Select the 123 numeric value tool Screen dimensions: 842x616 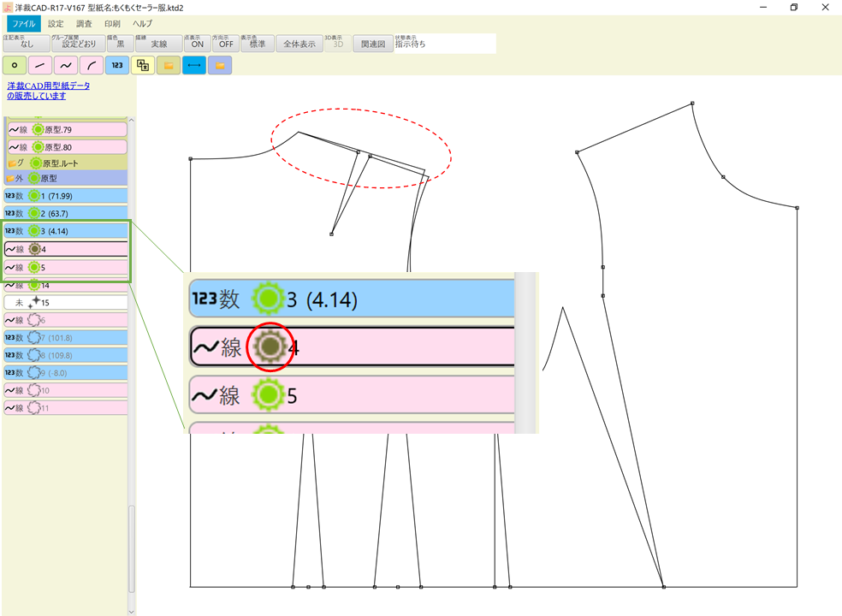(116, 65)
